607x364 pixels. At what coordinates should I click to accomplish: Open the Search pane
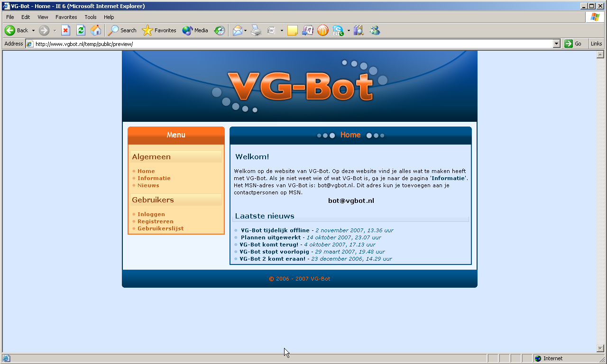coord(122,30)
